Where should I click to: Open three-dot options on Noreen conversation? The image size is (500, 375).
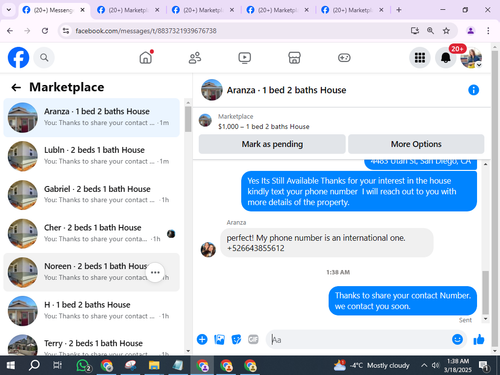(155, 272)
